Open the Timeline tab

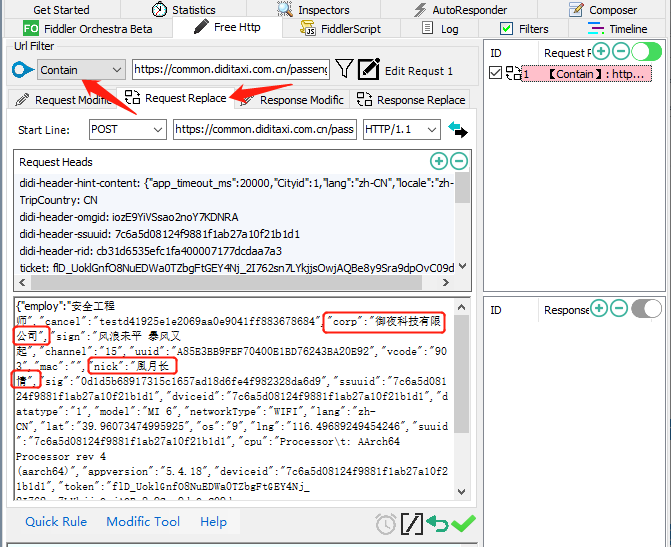[x=617, y=29]
